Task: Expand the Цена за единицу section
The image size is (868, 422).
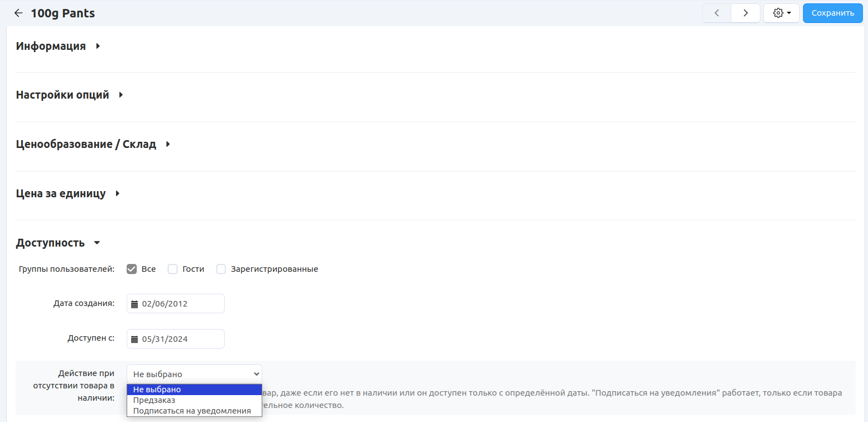Action: [118, 194]
